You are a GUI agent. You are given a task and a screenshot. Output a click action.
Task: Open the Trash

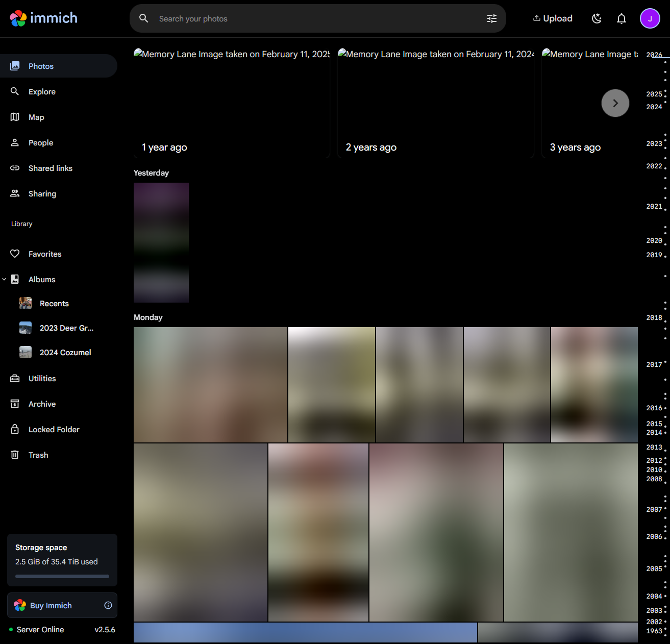tap(38, 455)
